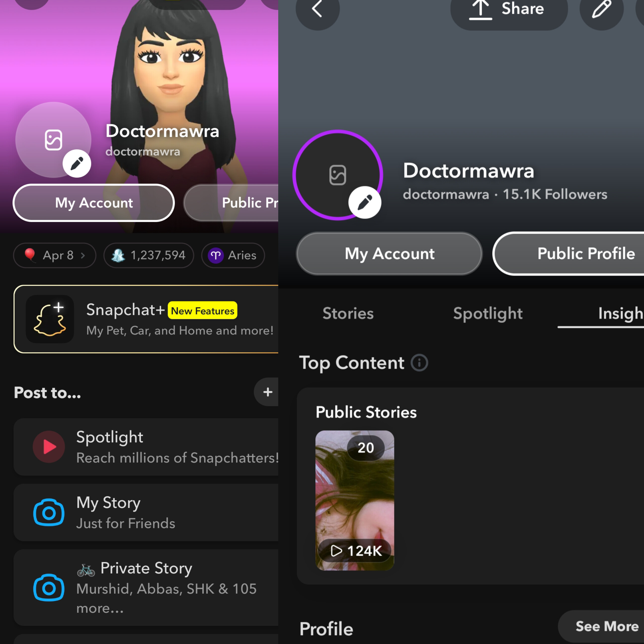The height and width of the screenshot is (644, 644).
Task: Tap the Snapchat+ ghost icon
Action: pyautogui.click(x=50, y=319)
